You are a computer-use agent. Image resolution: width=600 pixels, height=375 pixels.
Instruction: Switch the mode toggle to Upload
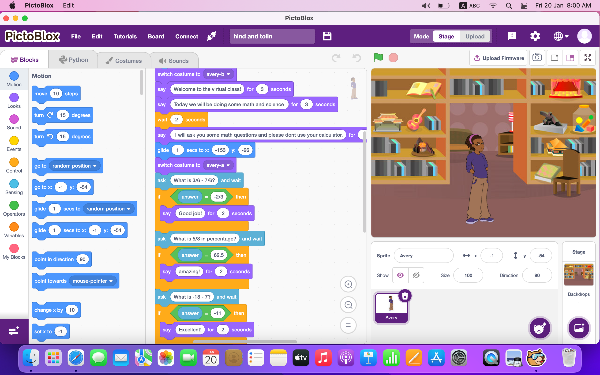[475, 36]
